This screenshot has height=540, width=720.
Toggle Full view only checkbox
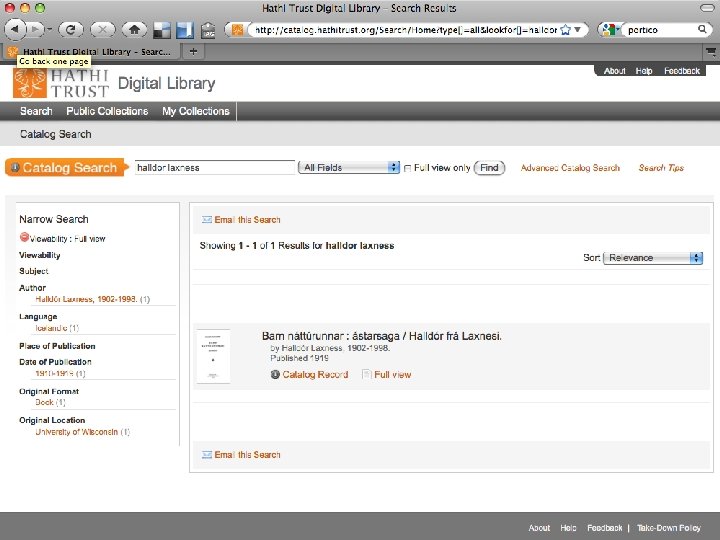(407, 169)
